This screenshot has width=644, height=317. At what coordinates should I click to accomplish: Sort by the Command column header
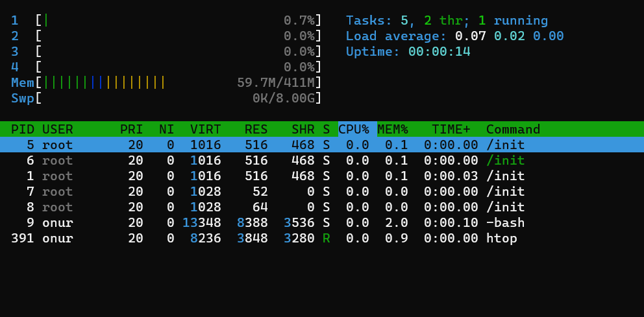(x=513, y=129)
